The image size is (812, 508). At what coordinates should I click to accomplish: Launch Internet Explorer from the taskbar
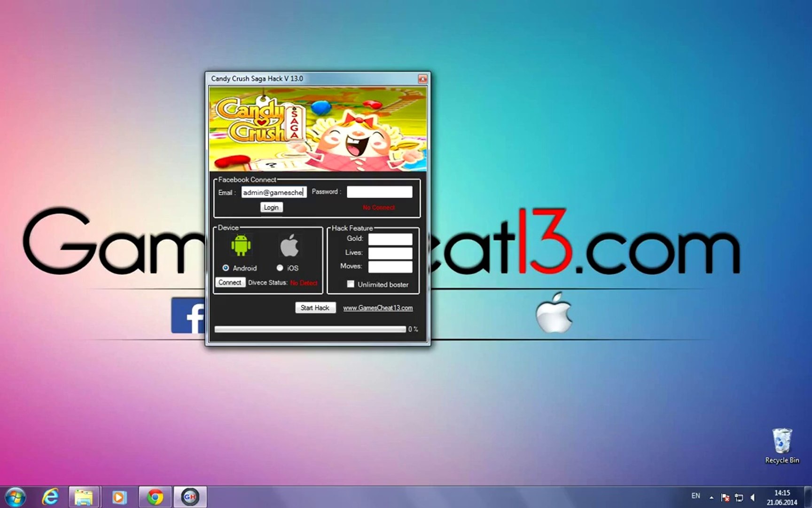[50, 497]
